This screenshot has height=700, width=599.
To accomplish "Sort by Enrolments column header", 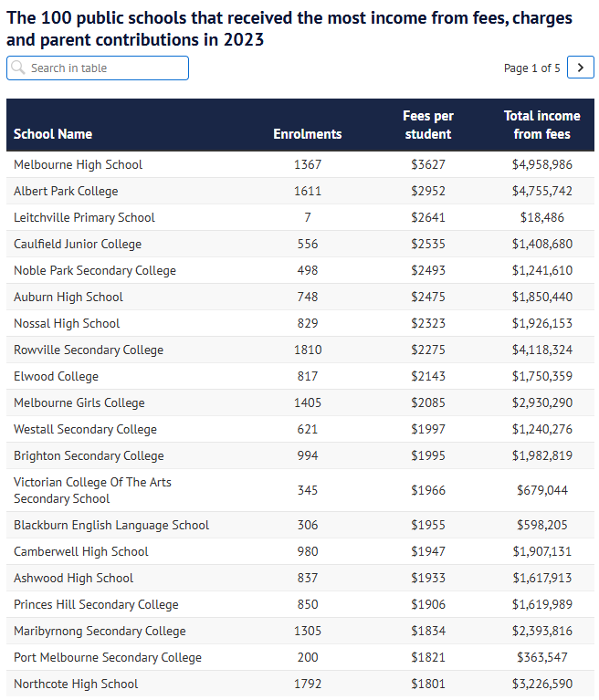I will coord(308,134).
